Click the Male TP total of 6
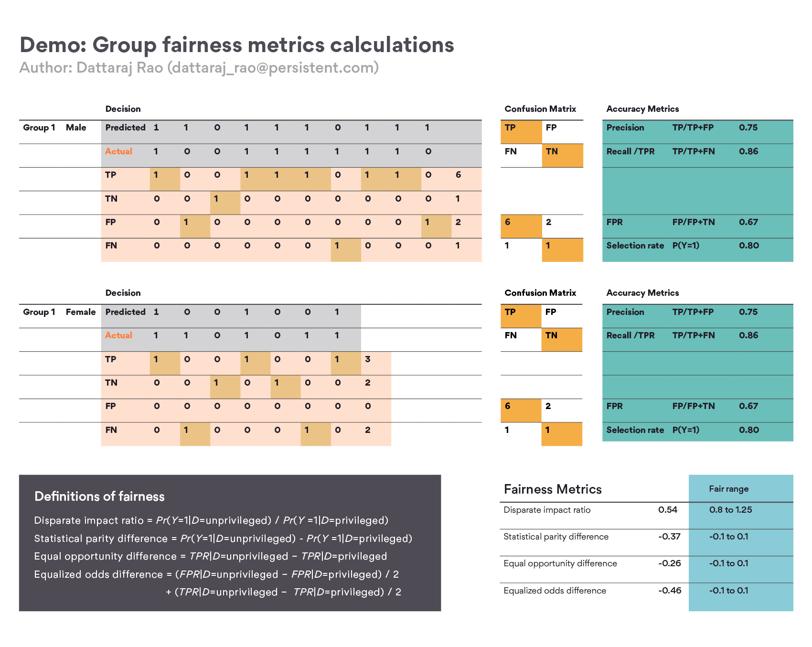The height and width of the screenshot is (647, 812). (458, 174)
